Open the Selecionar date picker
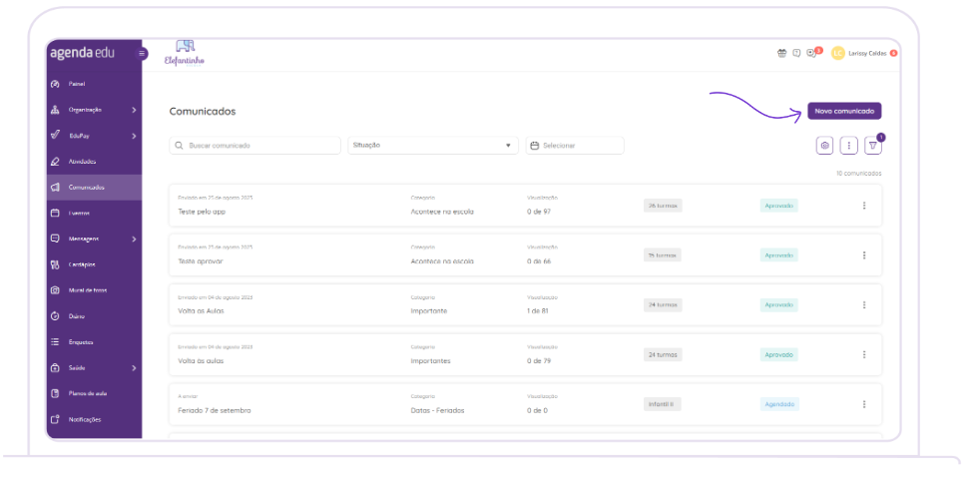 pos(575,146)
